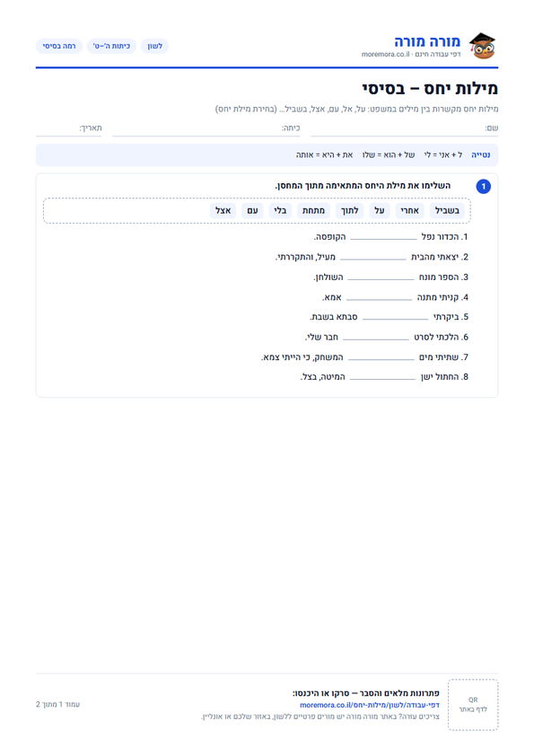534x756 pixels.
Task: Click the כיתה class input line
Action: 206,128
